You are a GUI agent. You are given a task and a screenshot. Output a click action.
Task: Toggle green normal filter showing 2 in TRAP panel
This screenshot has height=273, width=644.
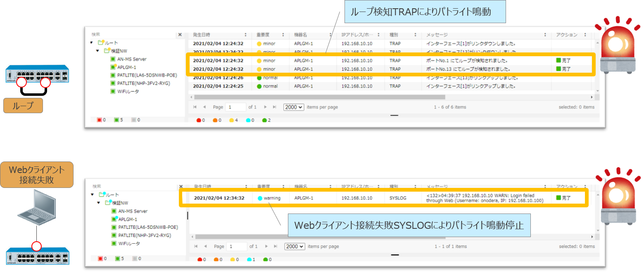point(267,120)
